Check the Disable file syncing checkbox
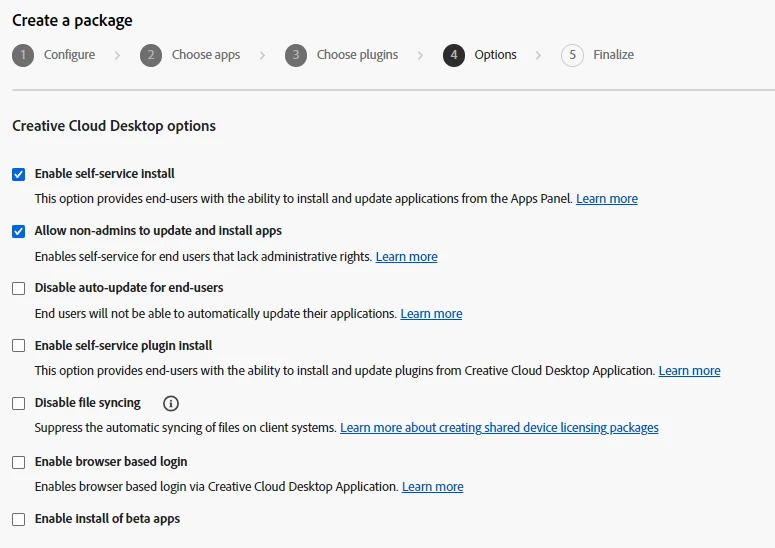This screenshot has height=548, width=775. pyautogui.click(x=19, y=403)
